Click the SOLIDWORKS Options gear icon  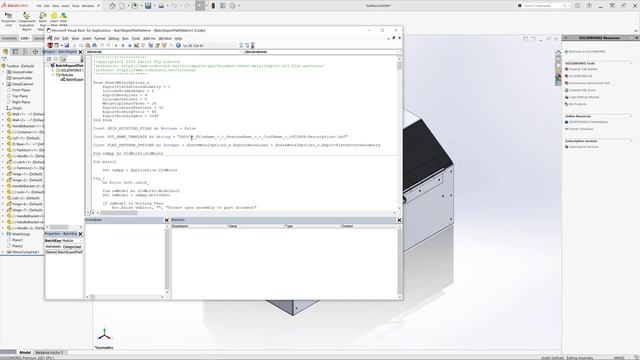point(232,6)
